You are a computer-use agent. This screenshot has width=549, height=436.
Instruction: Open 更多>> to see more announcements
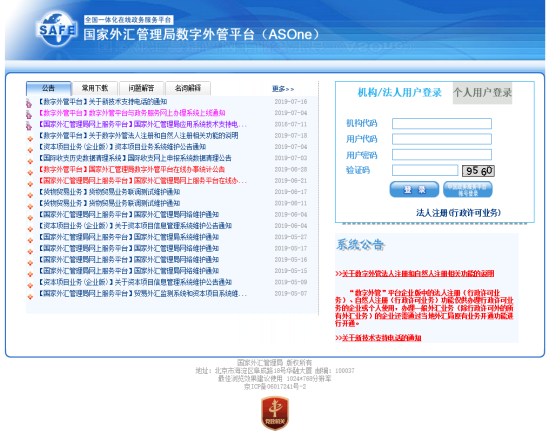click(283, 89)
